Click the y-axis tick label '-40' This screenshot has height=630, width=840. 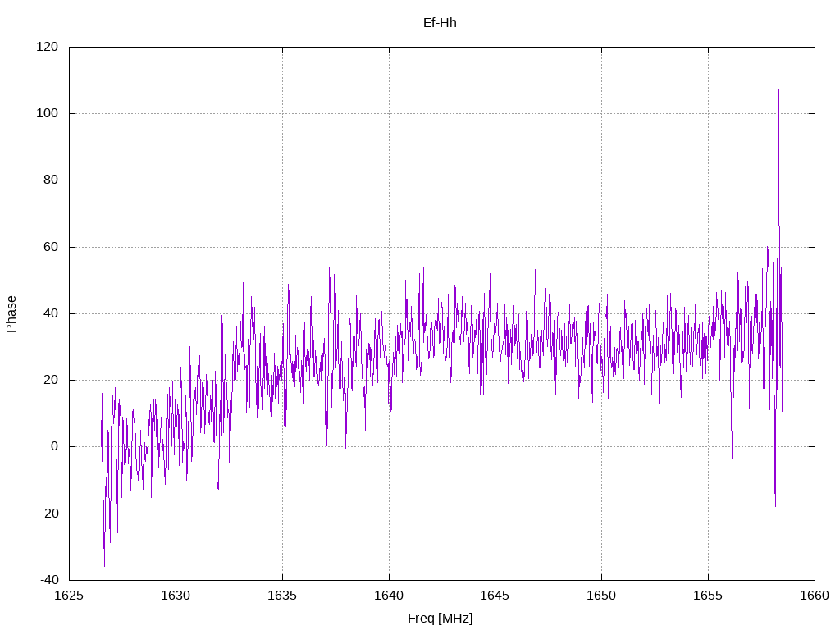pyautogui.click(x=49, y=580)
